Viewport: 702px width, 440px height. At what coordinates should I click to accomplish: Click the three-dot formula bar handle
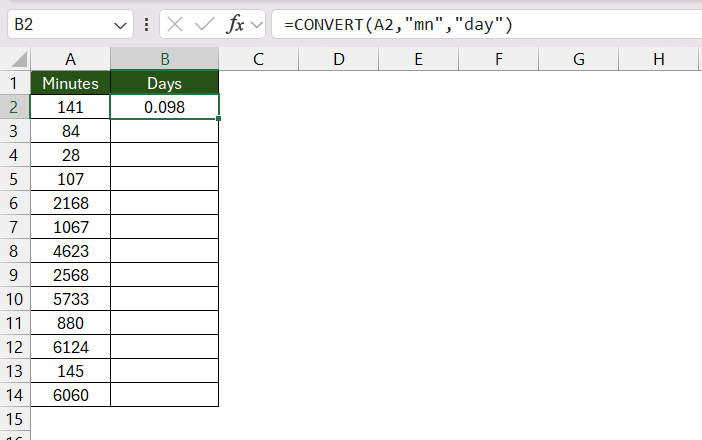coord(146,25)
